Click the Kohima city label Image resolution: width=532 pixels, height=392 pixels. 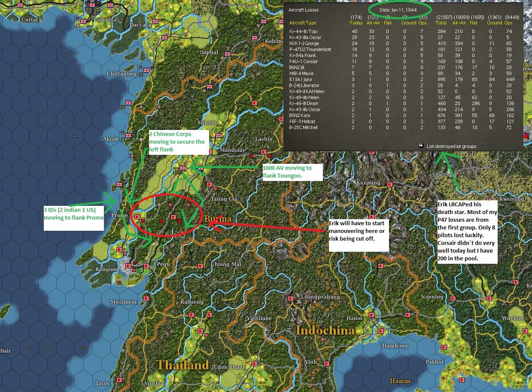(274, 41)
